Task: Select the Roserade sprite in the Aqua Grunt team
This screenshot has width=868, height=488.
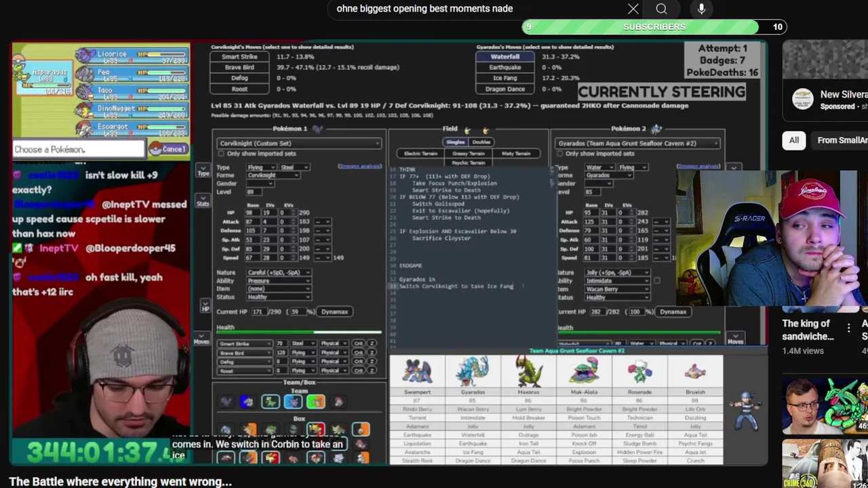Action: point(639,372)
